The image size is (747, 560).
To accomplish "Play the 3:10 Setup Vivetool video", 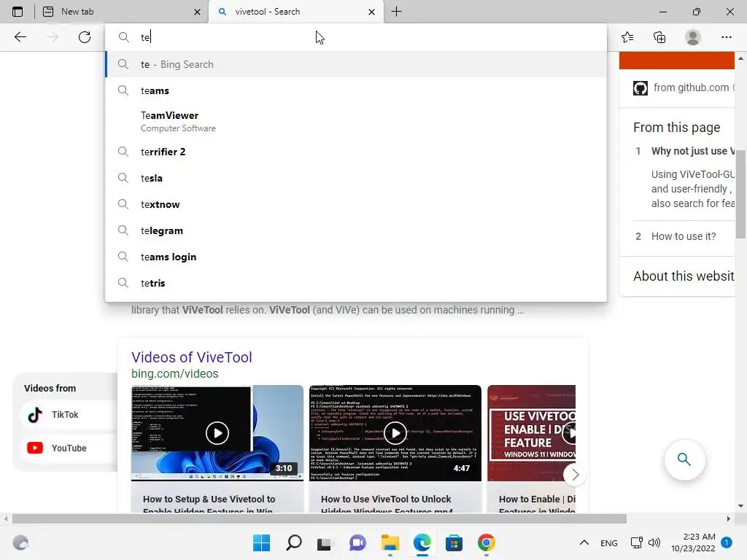I will [217, 433].
